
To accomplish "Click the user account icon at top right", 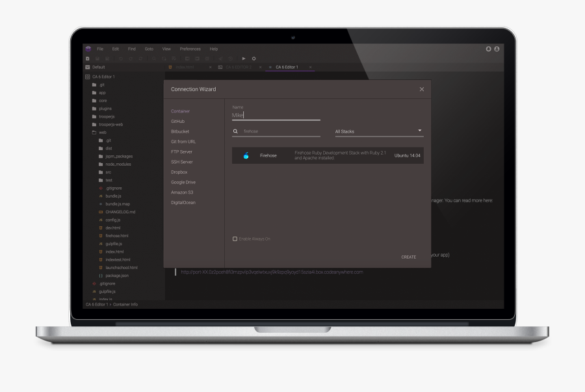I will (497, 49).
